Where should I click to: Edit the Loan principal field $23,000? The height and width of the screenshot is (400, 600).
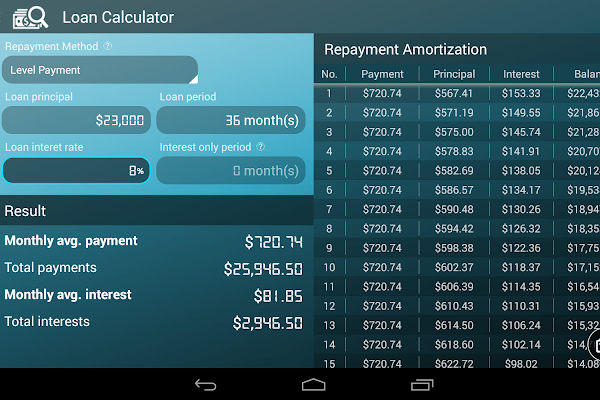76,120
